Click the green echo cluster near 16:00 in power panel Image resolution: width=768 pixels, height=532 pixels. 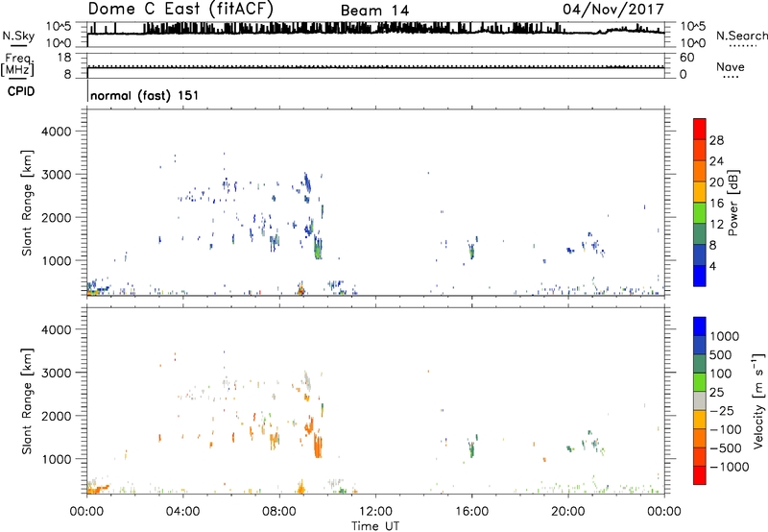[472, 252]
